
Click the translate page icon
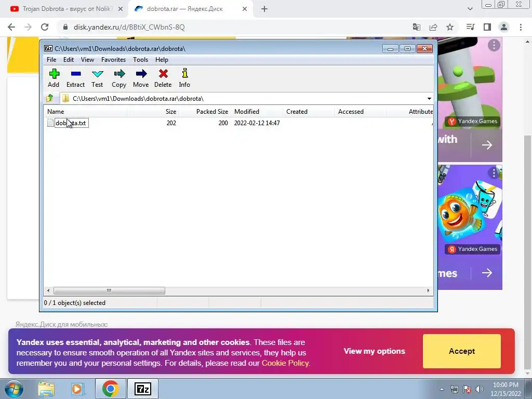(417, 27)
